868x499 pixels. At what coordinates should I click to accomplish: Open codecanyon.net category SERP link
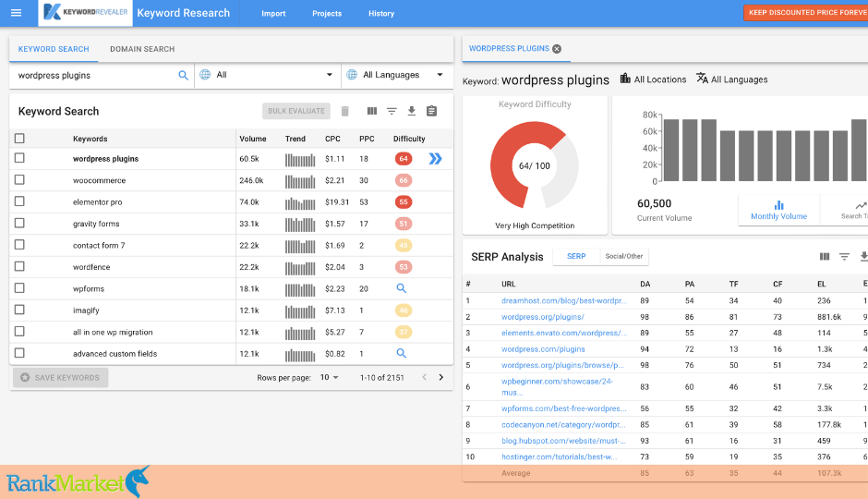click(x=563, y=425)
